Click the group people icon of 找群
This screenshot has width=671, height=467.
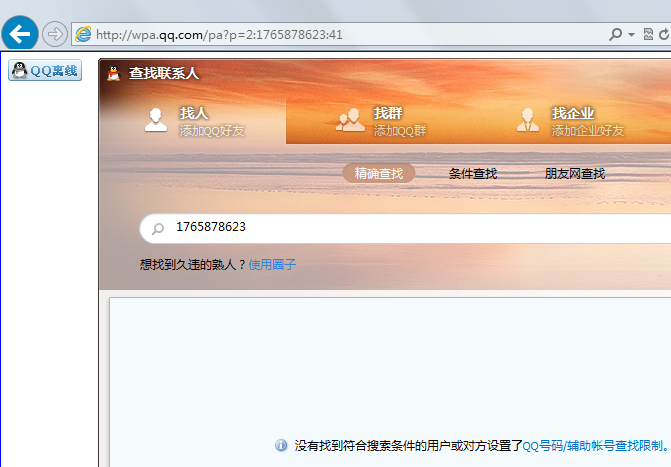coord(350,119)
